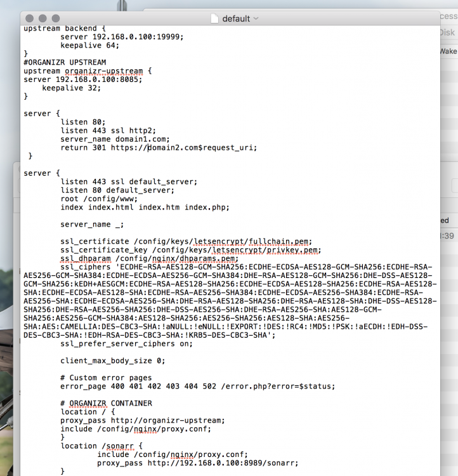Click cipher text 'CAMELLIA'
Screen dimensions: 458x476
[x=79, y=327]
